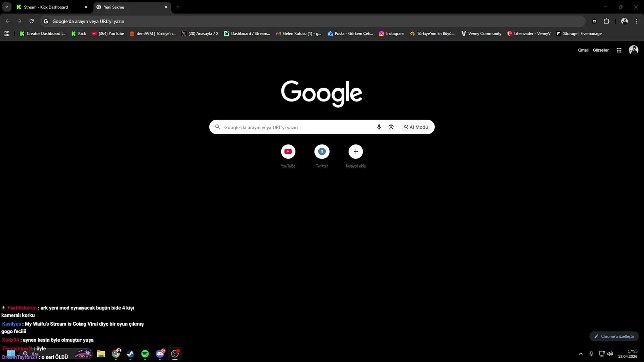Viewport: 644px width, 362px height.
Task: Open the Windows Start button
Action: click(11, 354)
